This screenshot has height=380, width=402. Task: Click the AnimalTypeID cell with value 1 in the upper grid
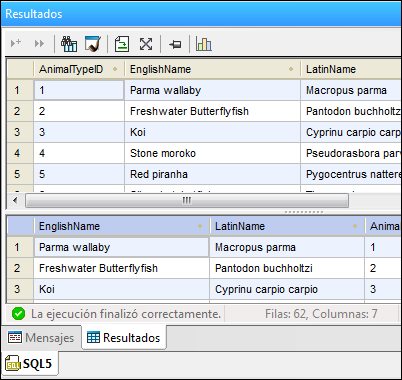79,90
